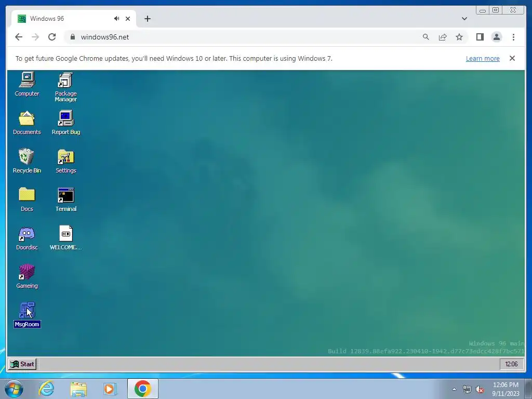Open the Settings desktop shortcut
Screen dimensions: 532x399
pos(66,161)
